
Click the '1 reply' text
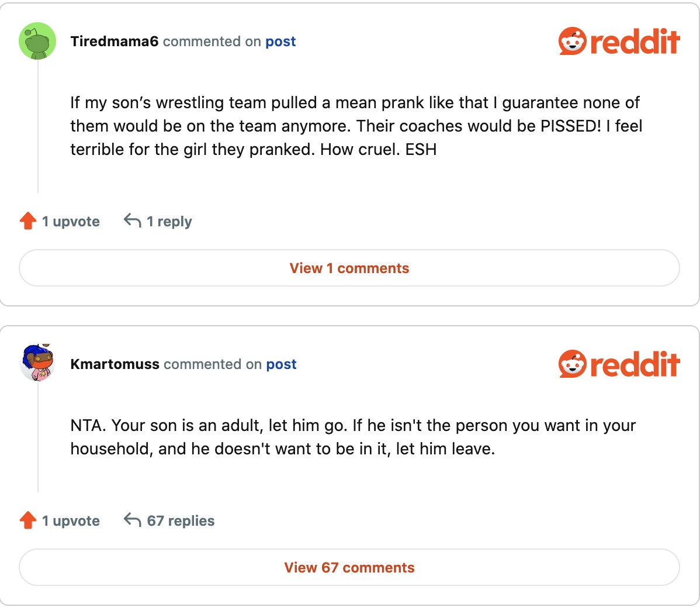pyautogui.click(x=169, y=222)
